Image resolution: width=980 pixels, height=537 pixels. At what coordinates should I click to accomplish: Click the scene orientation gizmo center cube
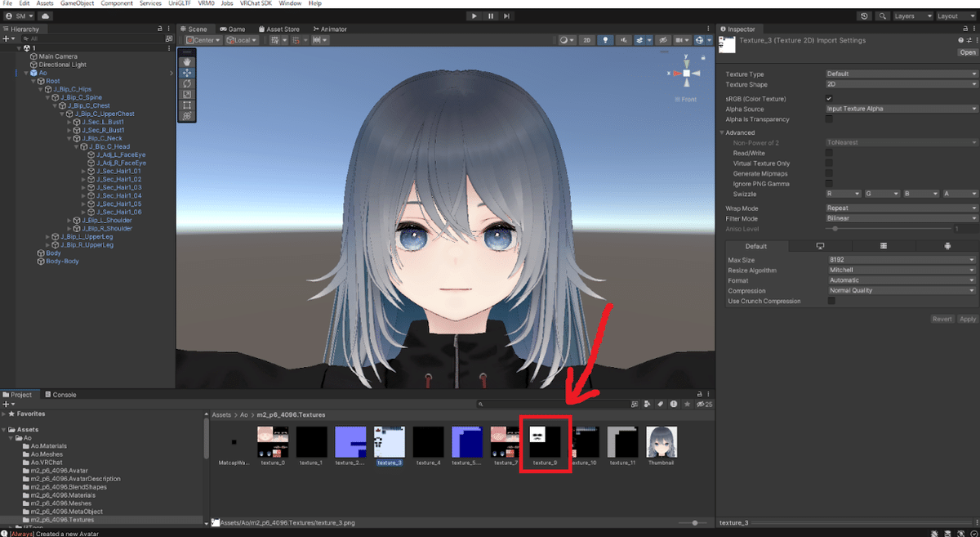click(x=687, y=74)
